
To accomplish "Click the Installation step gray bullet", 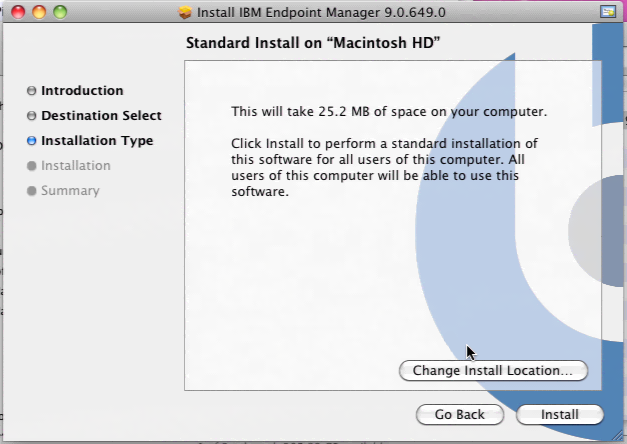I will pos(32,166).
